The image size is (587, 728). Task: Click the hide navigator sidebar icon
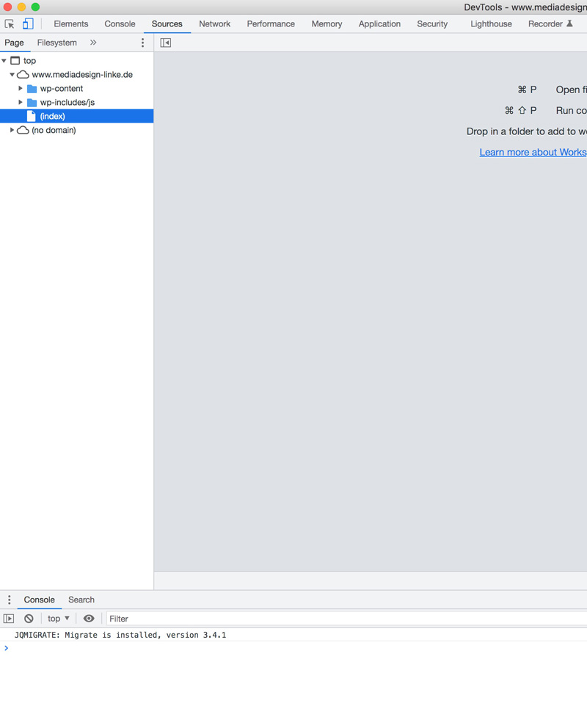point(166,43)
